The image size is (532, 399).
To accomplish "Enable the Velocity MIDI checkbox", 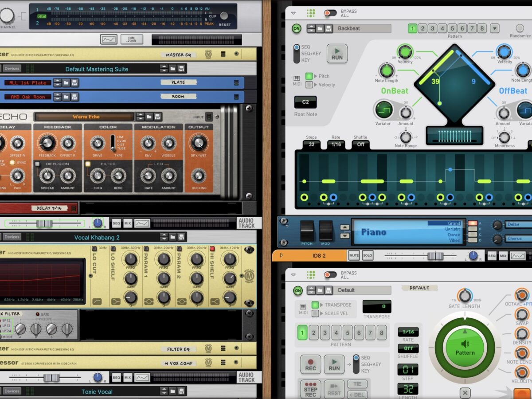I will point(309,85).
